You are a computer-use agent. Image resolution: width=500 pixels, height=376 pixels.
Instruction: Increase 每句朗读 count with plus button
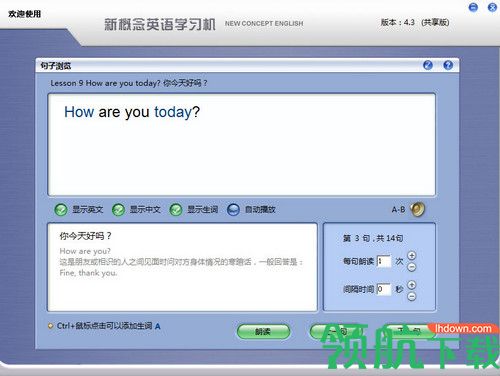412,256
